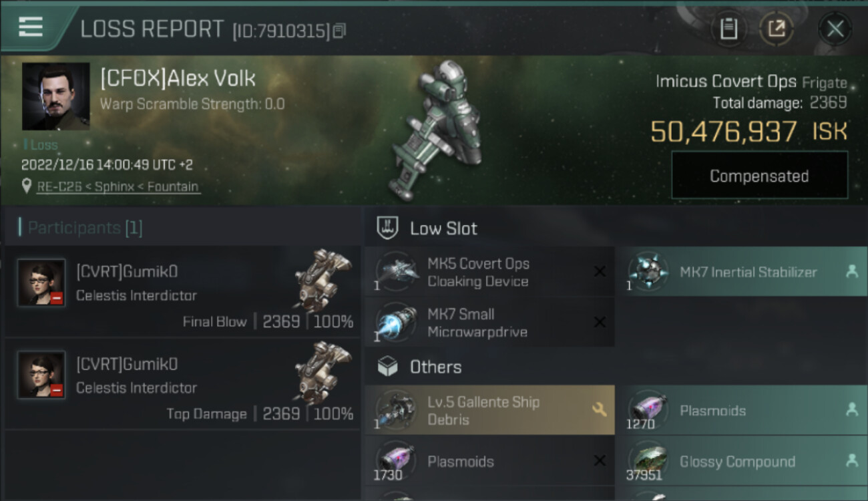Click person icon on Glossy Compound row
The height and width of the screenshot is (501, 868).
[851, 461]
